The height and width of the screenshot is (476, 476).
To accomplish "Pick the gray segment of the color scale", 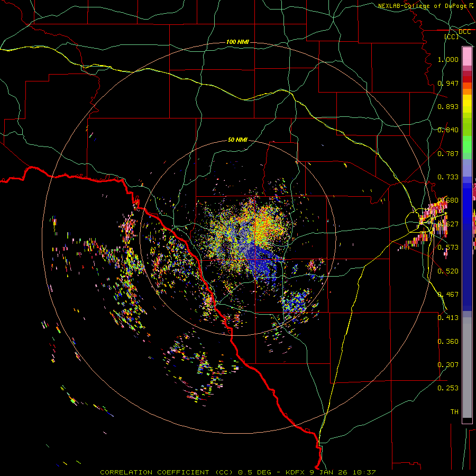I will click(467, 368).
